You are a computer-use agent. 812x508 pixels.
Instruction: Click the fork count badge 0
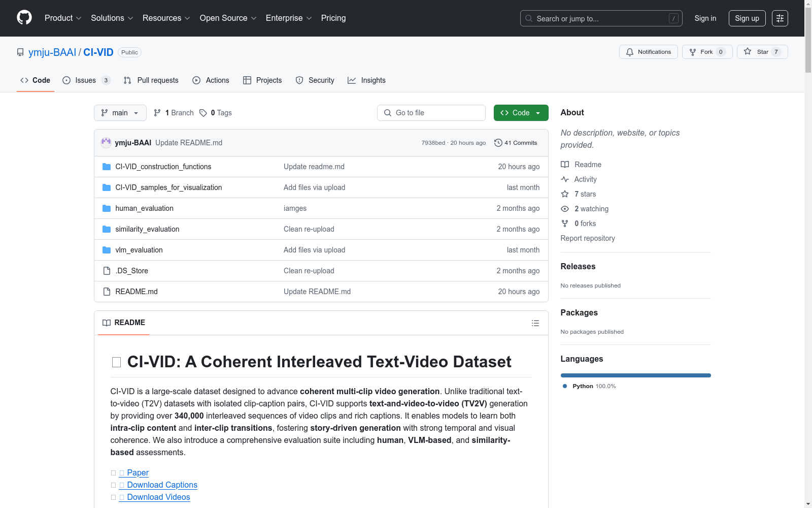(721, 52)
